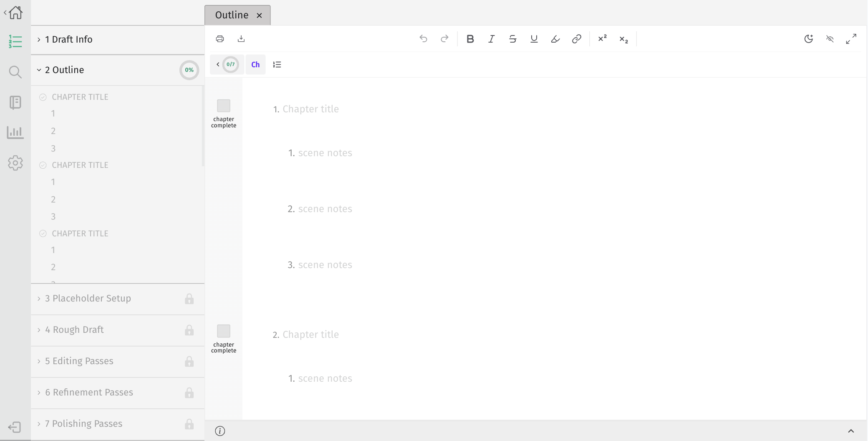Select the highlighter tool

pos(555,39)
